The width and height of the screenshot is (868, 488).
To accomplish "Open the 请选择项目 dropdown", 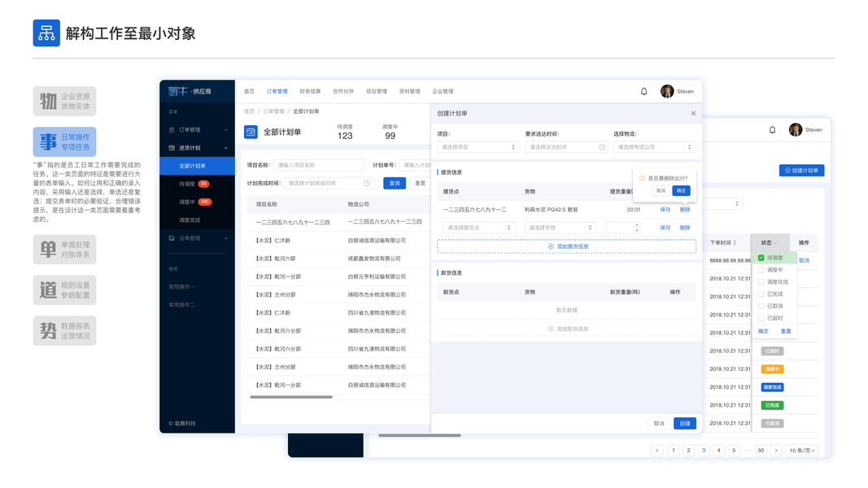I will coord(479,147).
